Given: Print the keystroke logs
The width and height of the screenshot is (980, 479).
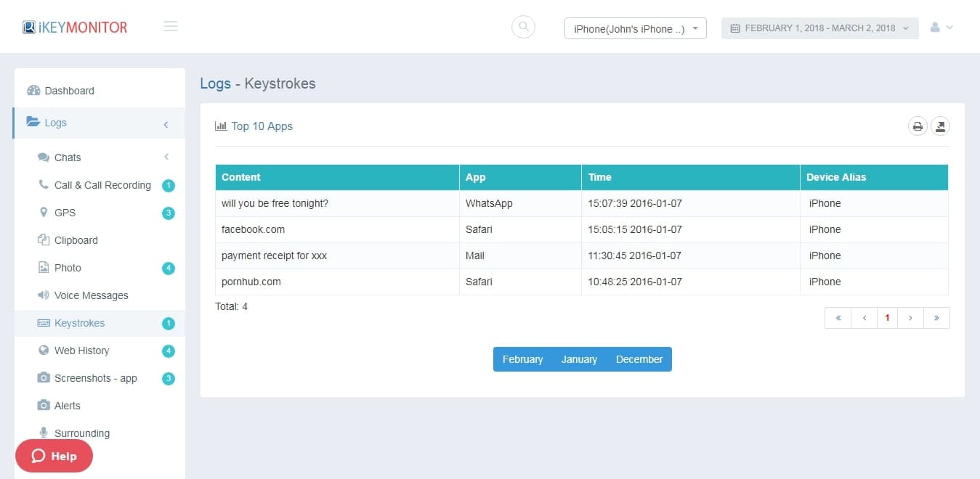Looking at the screenshot, I should [918, 126].
